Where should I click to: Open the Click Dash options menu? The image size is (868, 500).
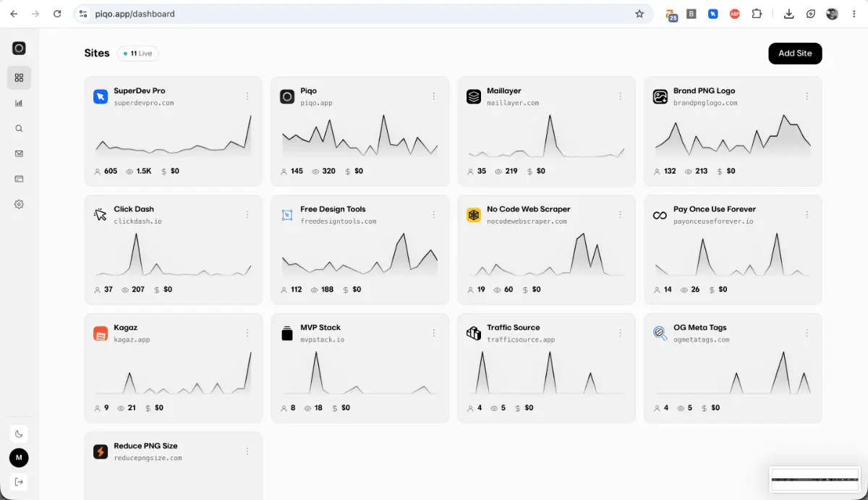coord(247,215)
